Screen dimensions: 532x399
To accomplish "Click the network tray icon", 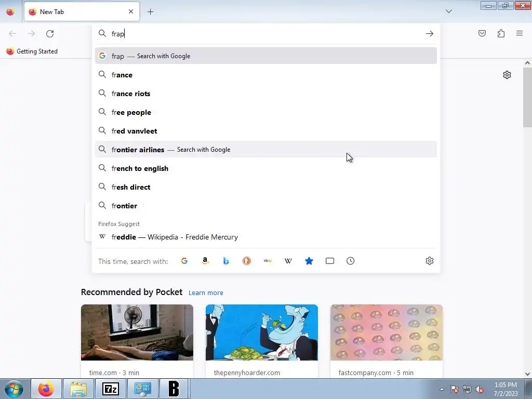I will (x=467, y=389).
